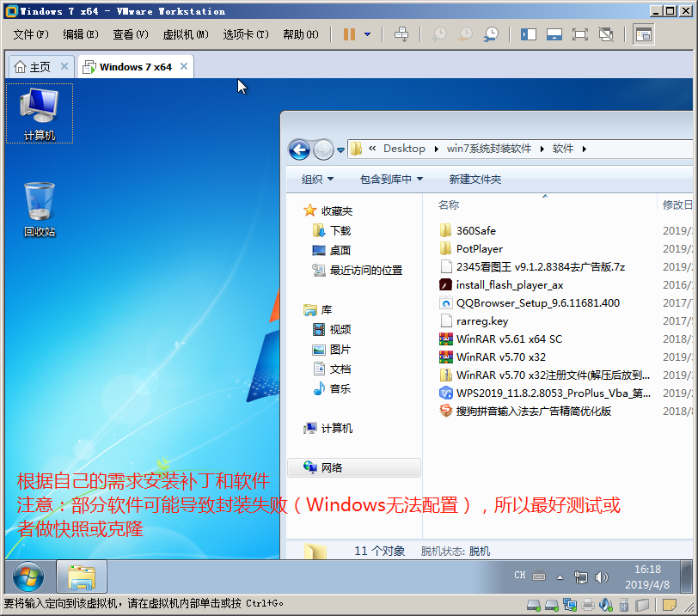Click the Explorer back button

tap(299, 149)
